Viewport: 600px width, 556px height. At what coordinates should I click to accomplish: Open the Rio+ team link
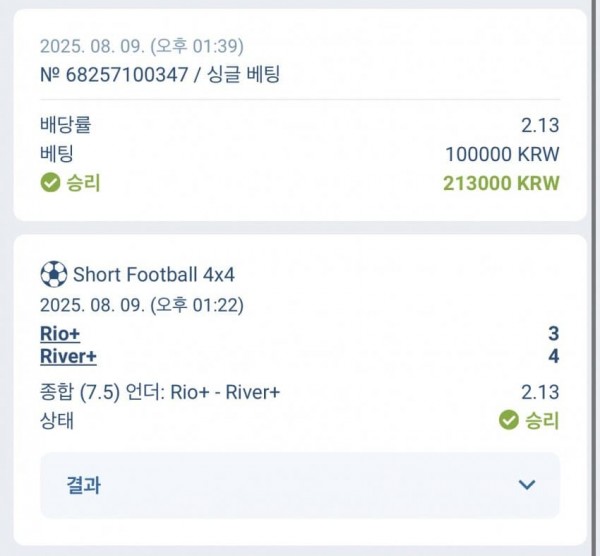click(x=60, y=334)
